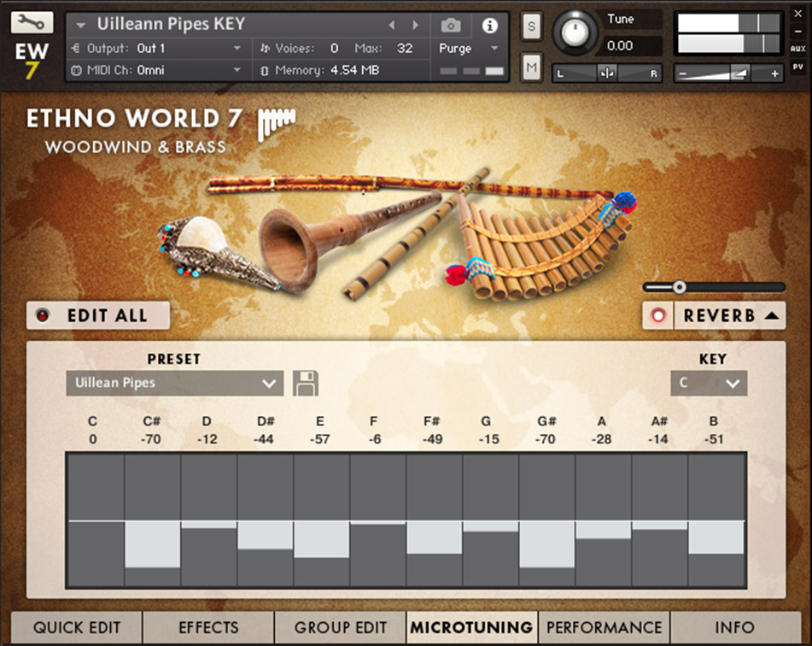812x646 pixels.
Task: Click the D# value -44
Action: pos(264,439)
